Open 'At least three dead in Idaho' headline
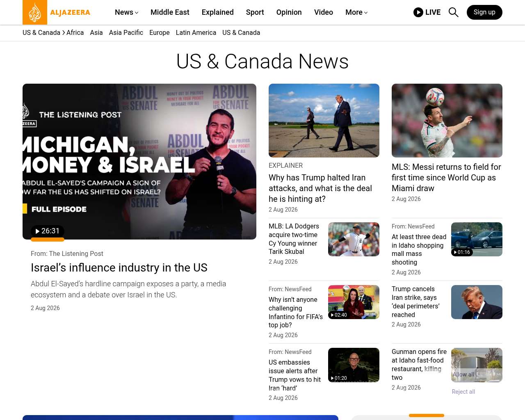Viewport: 525px width, 420px height. pos(419,249)
